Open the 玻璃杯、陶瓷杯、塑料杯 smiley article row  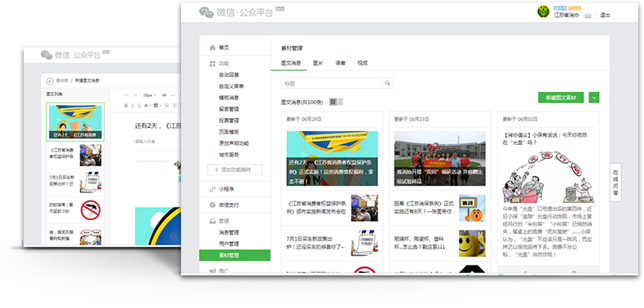440,243
